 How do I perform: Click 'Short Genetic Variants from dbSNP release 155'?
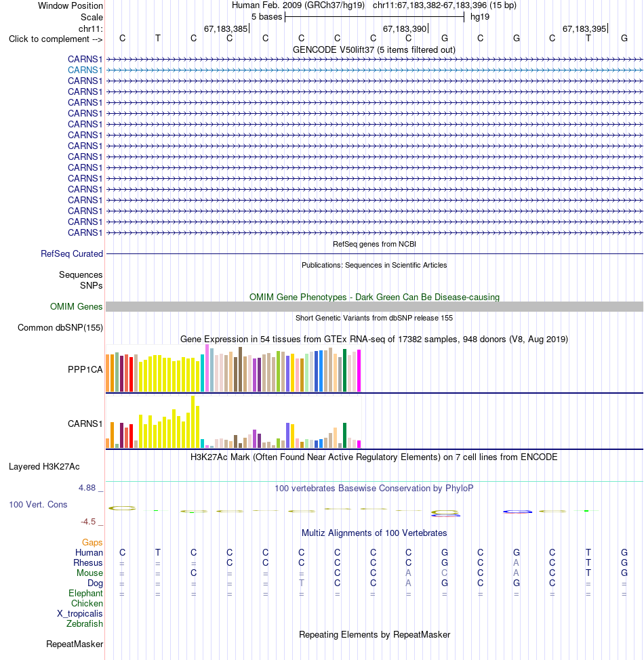click(374, 318)
